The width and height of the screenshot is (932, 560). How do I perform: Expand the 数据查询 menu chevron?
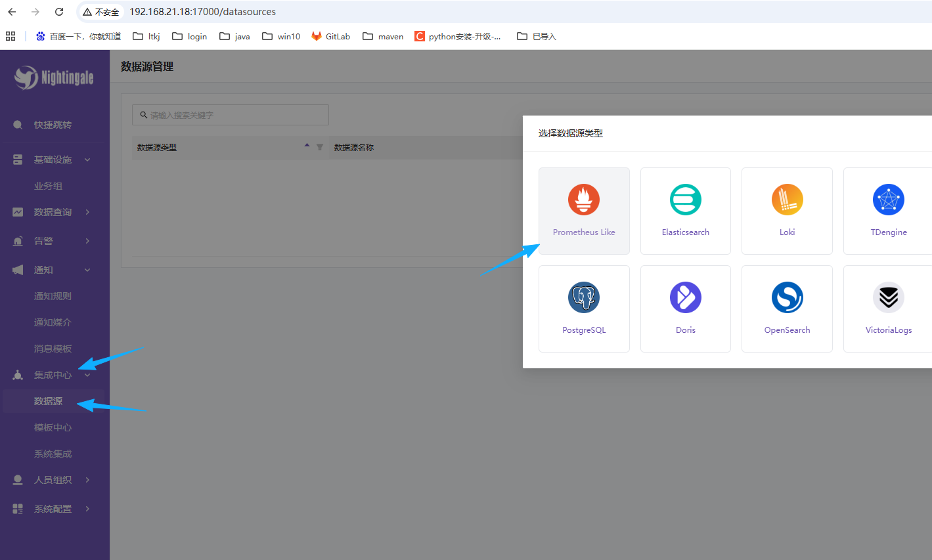pos(87,212)
